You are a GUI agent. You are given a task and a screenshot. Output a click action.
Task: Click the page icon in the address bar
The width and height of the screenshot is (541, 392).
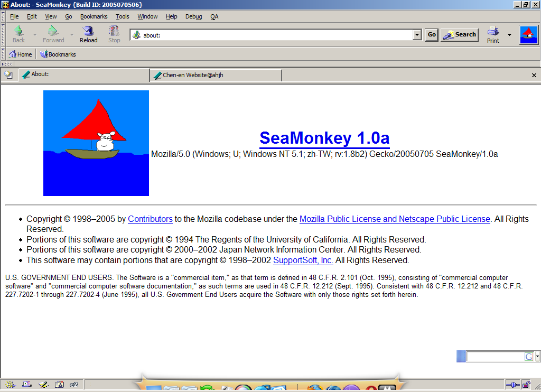(137, 35)
